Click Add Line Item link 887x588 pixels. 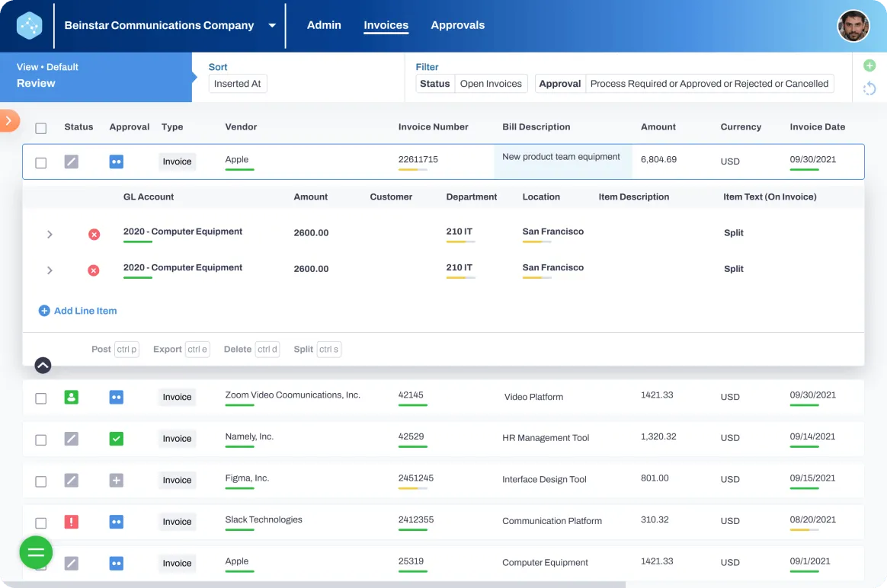point(78,311)
